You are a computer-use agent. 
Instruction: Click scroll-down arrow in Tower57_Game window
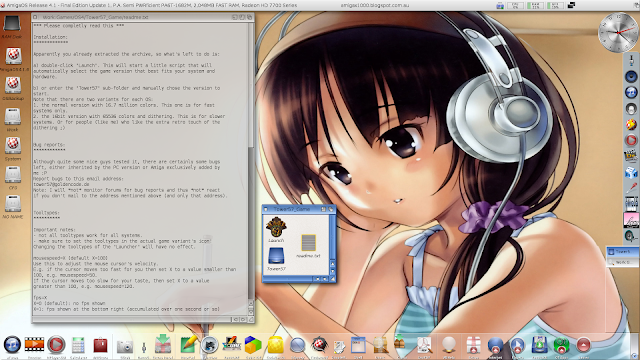coord(332,271)
